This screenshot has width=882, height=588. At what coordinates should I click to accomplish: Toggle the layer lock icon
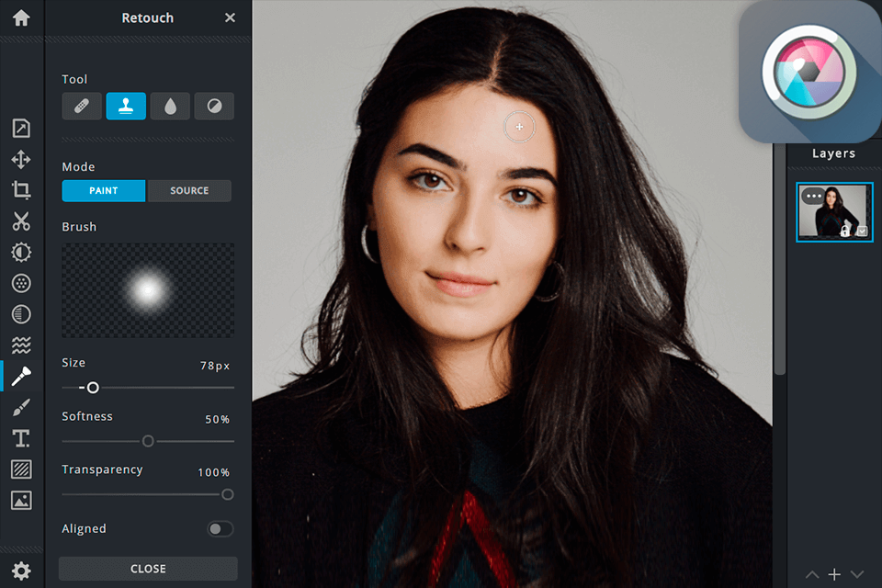pyautogui.click(x=845, y=232)
